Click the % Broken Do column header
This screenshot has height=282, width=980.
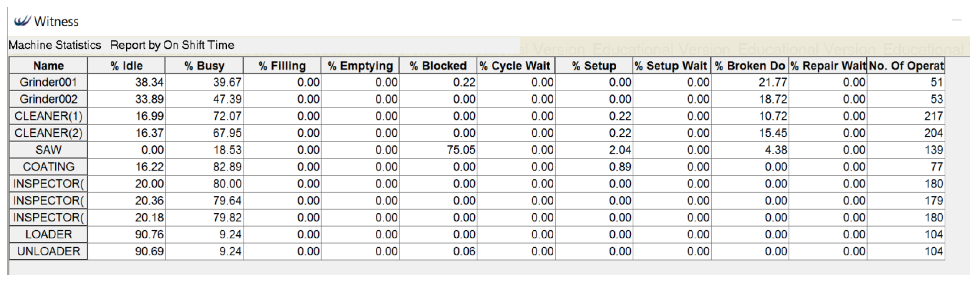[750, 66]
